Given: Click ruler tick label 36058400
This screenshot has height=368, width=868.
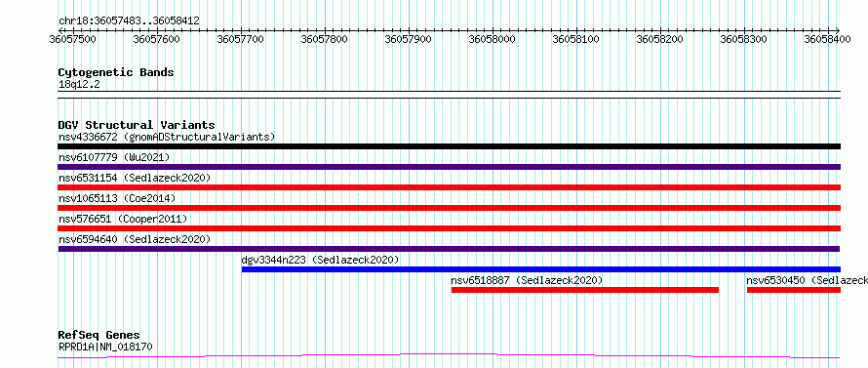Looking at the screenshot, I should point(828,39).
